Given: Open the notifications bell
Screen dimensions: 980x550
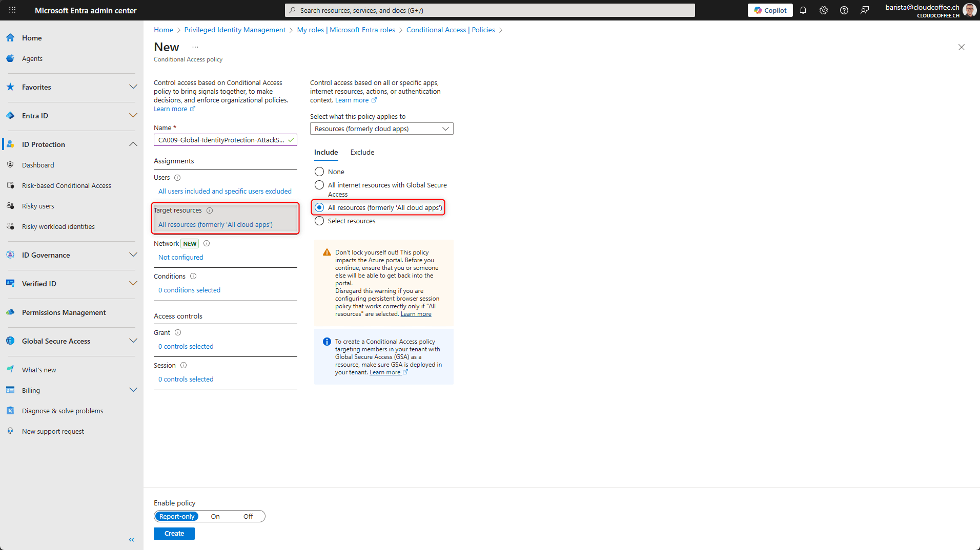Looking at the screenshot, I should pos(803,10).
